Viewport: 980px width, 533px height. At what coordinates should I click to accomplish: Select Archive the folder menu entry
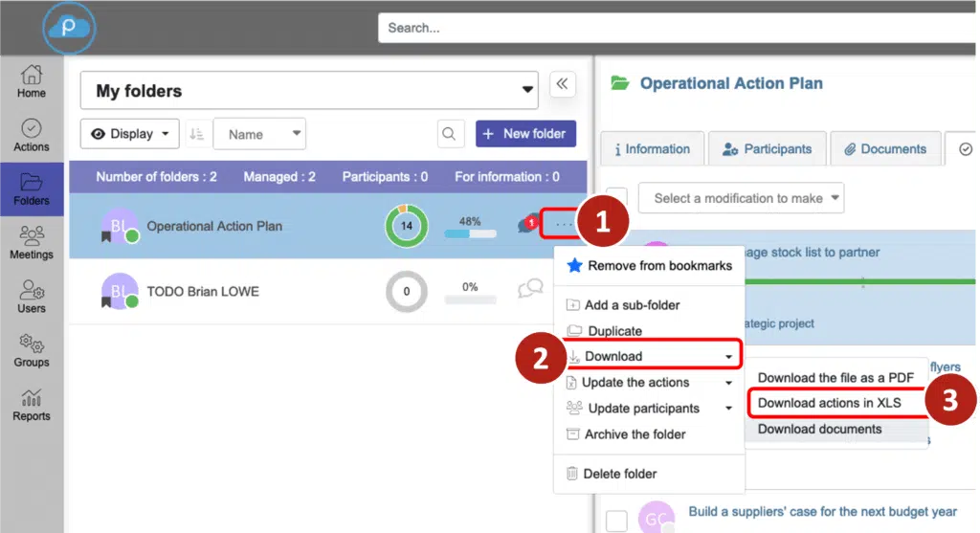[x=635, y=433]
